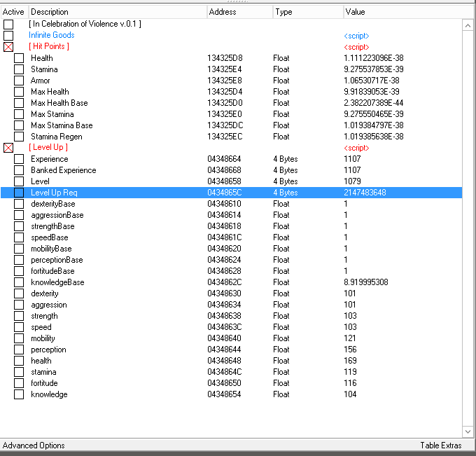This screenshot has width=476, height=456.
Task: Click perception value 156
Action: (350, 350)
